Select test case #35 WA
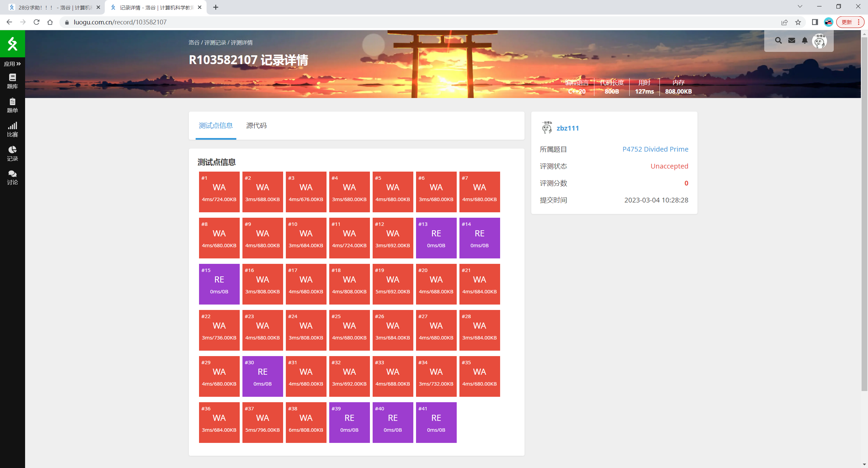This screenshot has height=468, width=868. (479, 376)
